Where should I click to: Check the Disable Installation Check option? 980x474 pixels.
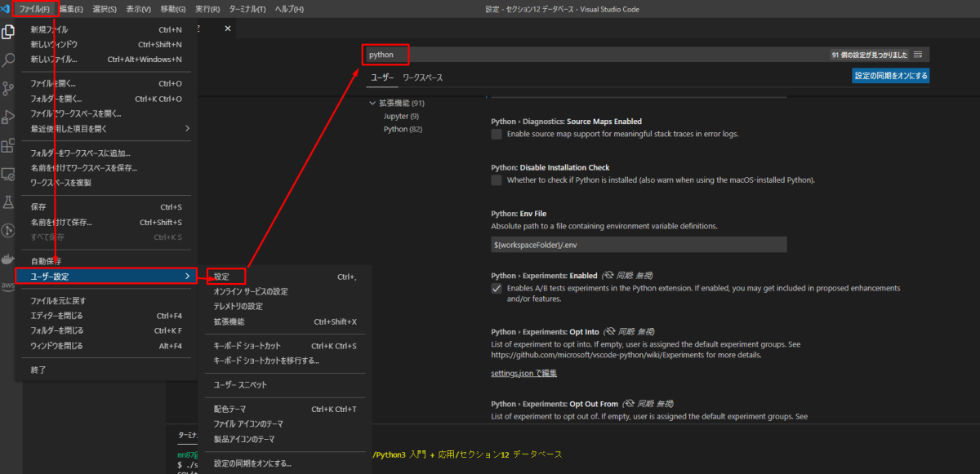(x=497, y=180)
